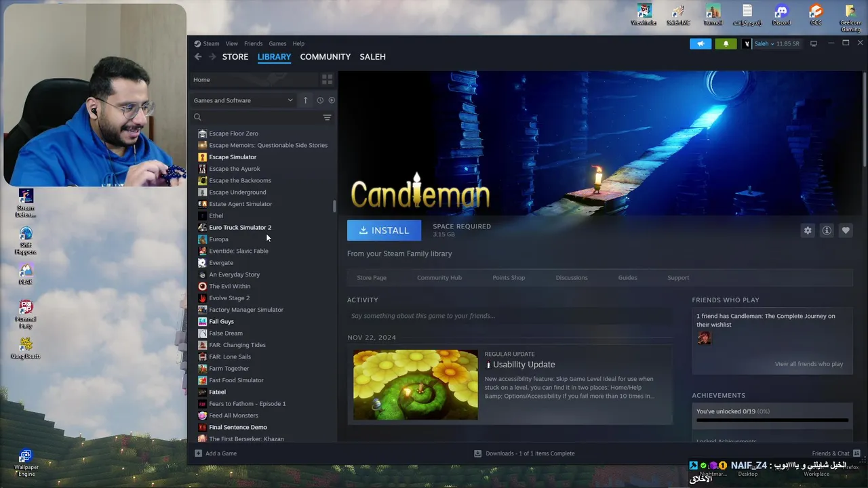
Task: Open Community Hub link
Action: tap(439, 277)
